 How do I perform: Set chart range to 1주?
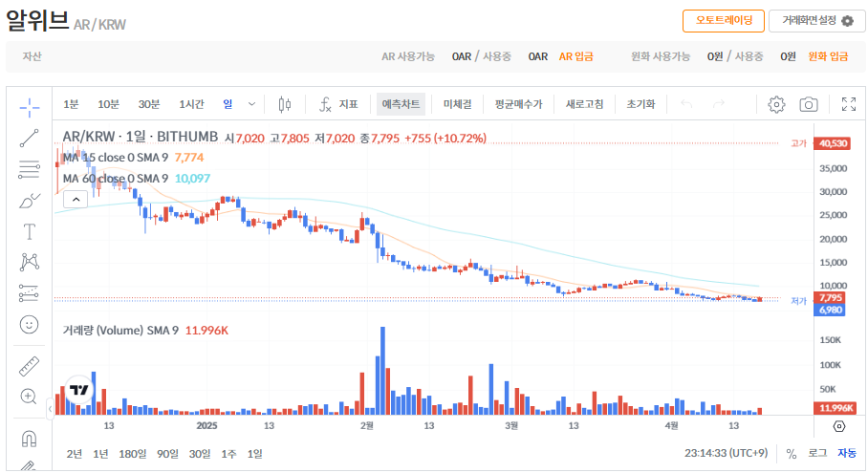pos(228,454)
